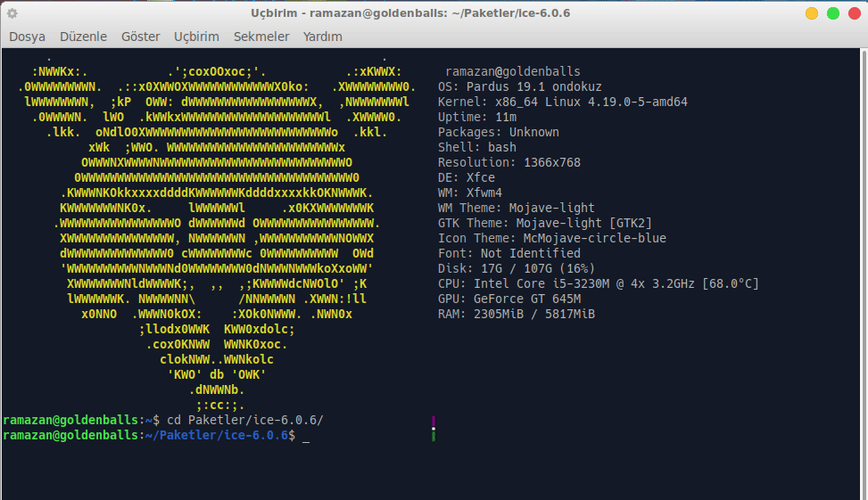Open the Düzenle menu
The image size is (868, 500).
[x=83, y=37]
